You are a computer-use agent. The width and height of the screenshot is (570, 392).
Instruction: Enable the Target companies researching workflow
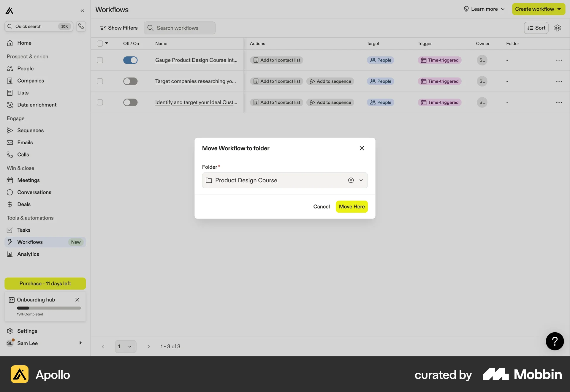(130, 81)
